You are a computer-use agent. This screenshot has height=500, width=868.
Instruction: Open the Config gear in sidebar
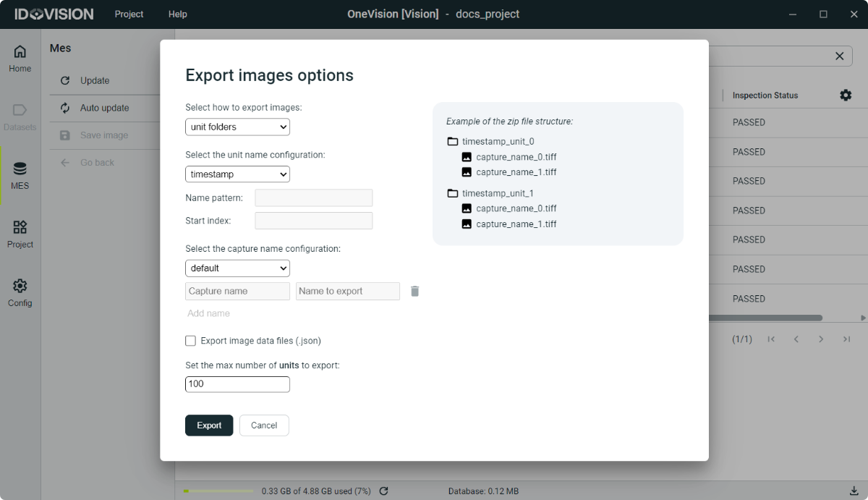pyautogui.click(x=20, y=287)
